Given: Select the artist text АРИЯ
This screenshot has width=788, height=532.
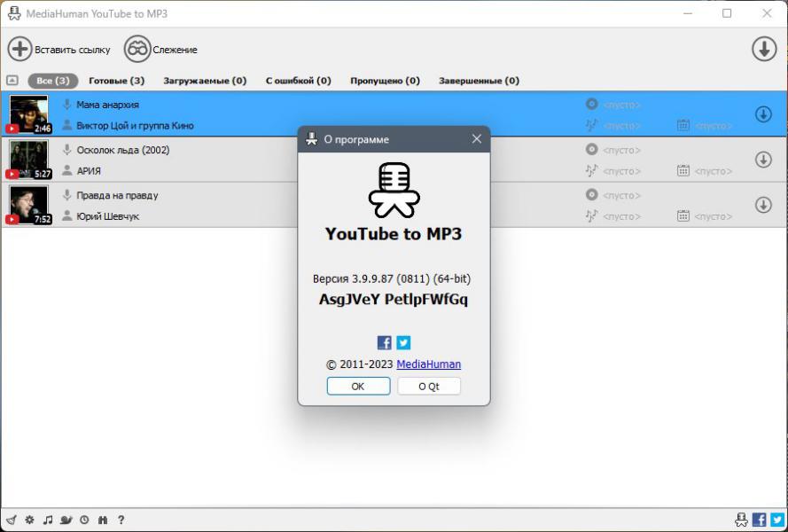Looking at the screenshot, I should coord(89,171).
